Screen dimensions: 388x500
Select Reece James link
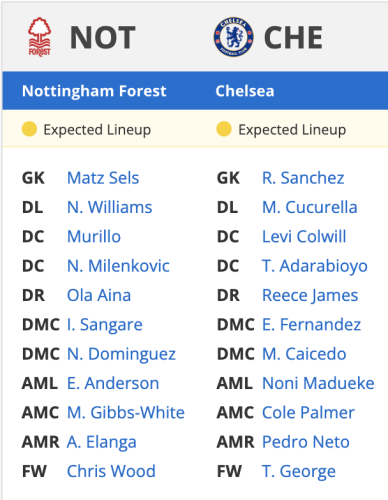pos(310,296)
